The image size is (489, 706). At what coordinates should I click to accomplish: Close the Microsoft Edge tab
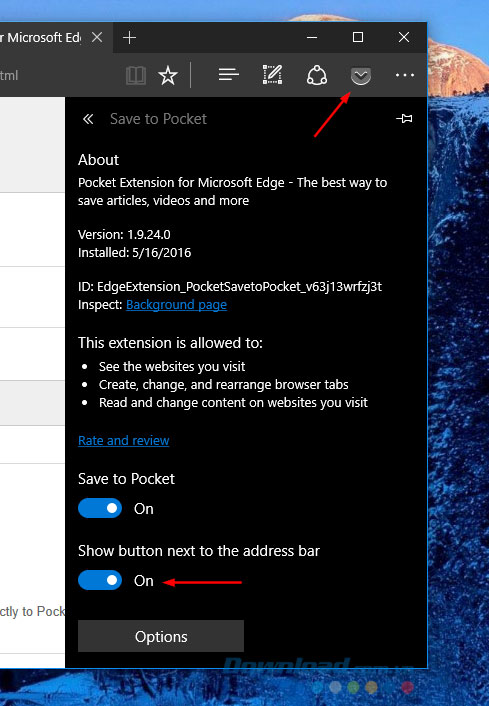(97, 37)
